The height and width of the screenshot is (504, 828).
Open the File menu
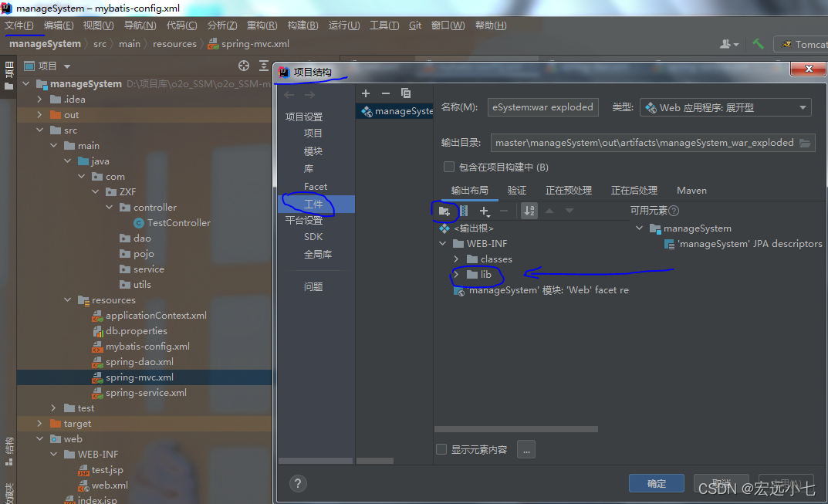(19, 25)
